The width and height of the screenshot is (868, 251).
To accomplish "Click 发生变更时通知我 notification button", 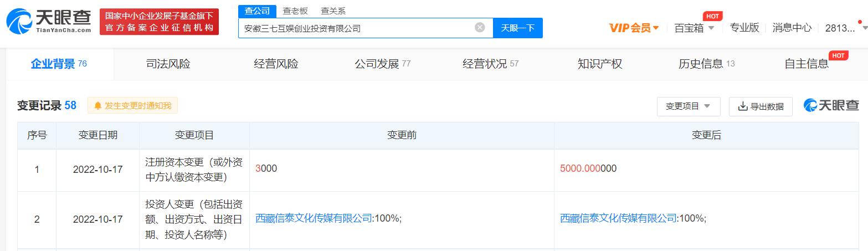I will click(133, 105).
